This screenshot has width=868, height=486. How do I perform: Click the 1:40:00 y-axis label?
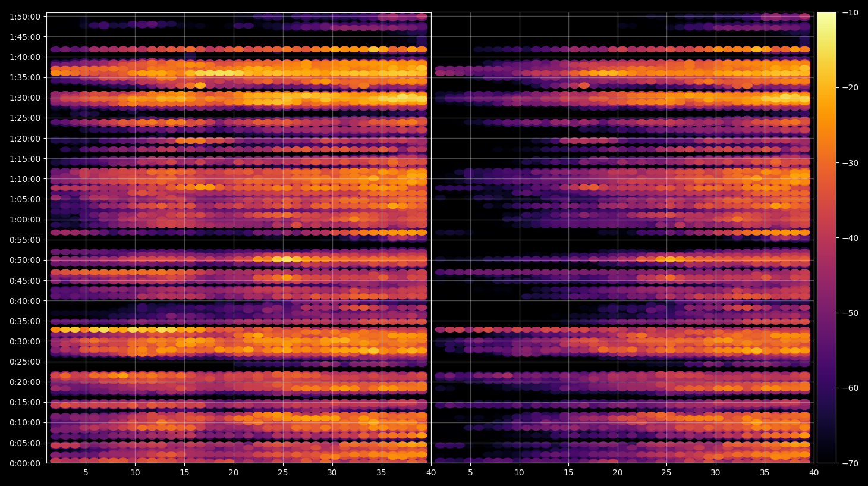(25, 57)
